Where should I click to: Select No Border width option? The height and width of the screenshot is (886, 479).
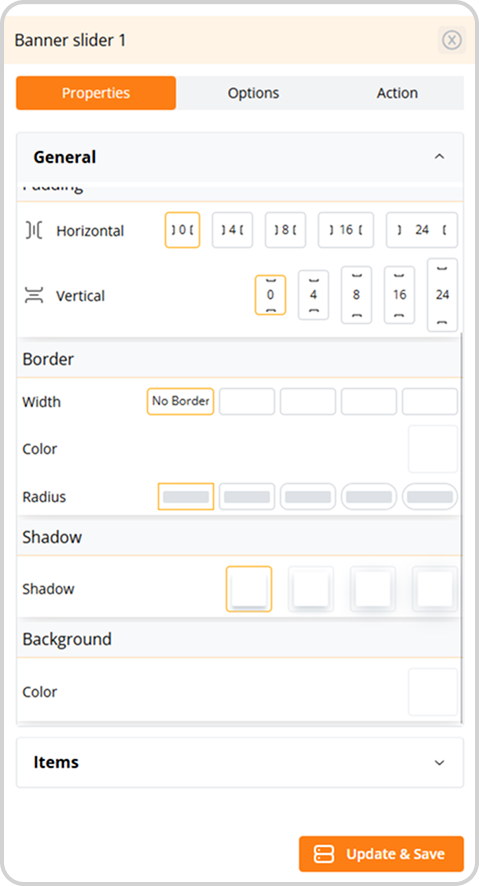180,401
